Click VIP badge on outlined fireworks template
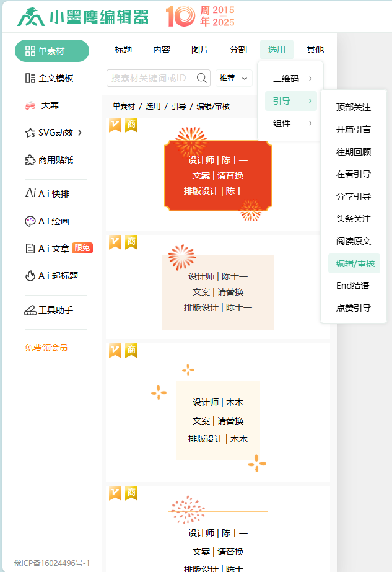The height and width of the screenshot is (572, 392). (115, 493)
